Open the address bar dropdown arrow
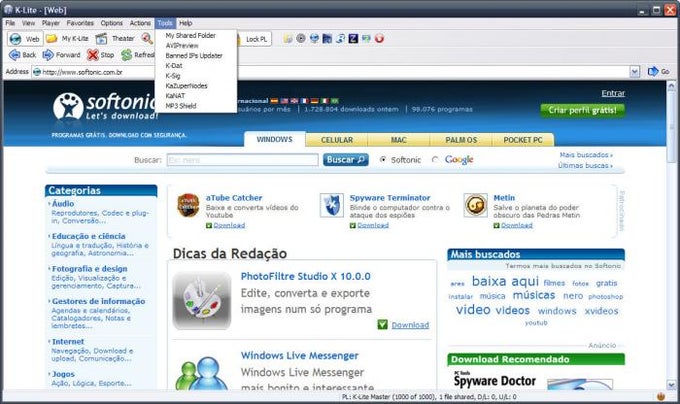This screenshot has width=680, height=404. click(634, 72)
